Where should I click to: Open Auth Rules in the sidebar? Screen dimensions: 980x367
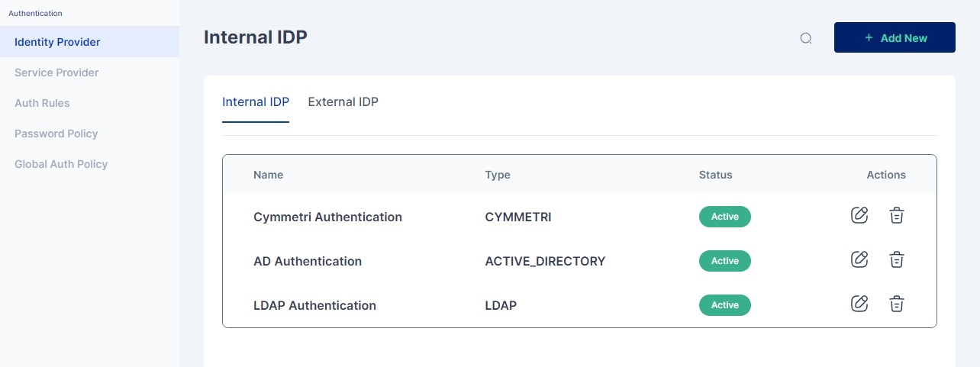point(42,103)
